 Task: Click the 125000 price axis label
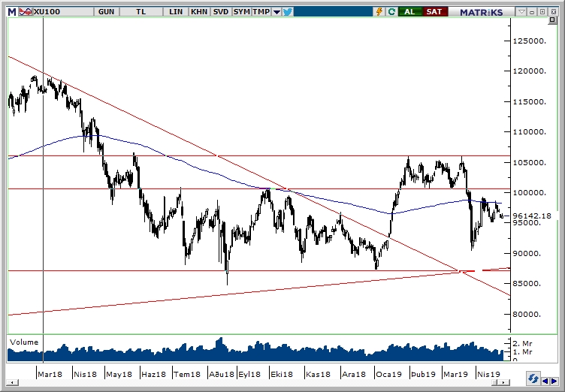click(530, 41)
